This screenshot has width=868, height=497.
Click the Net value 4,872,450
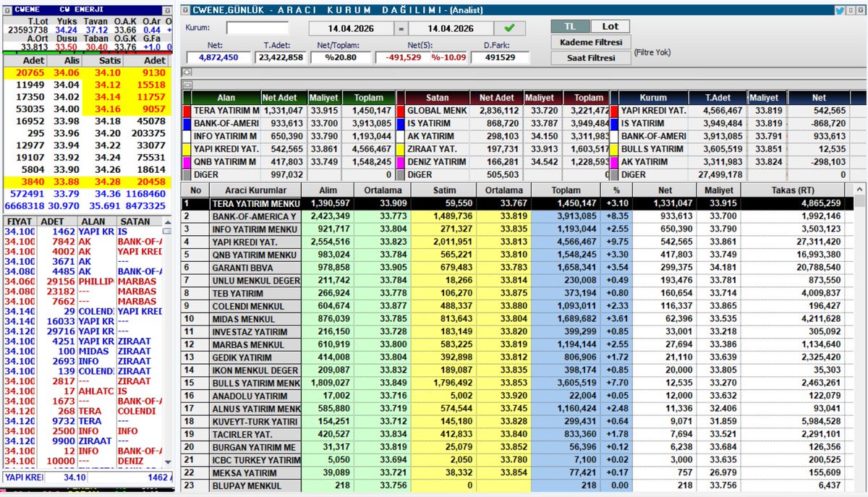point(218,57)
